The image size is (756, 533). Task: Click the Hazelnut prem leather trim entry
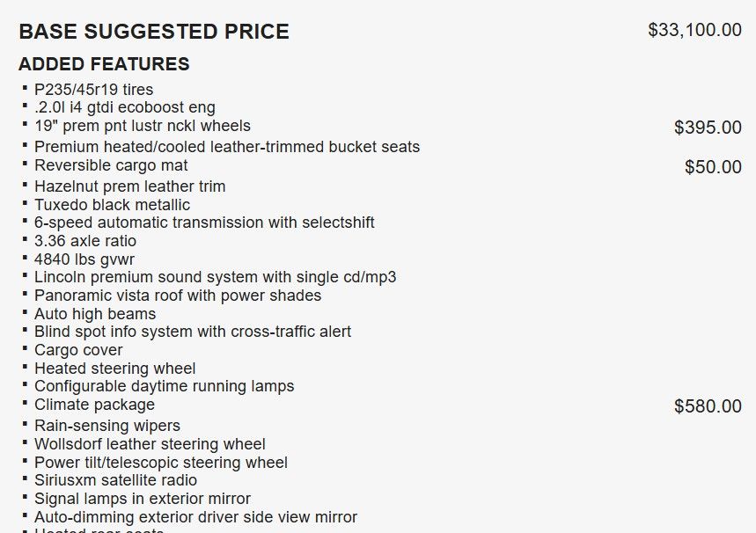pyautogui.click(x=129, y=186)
